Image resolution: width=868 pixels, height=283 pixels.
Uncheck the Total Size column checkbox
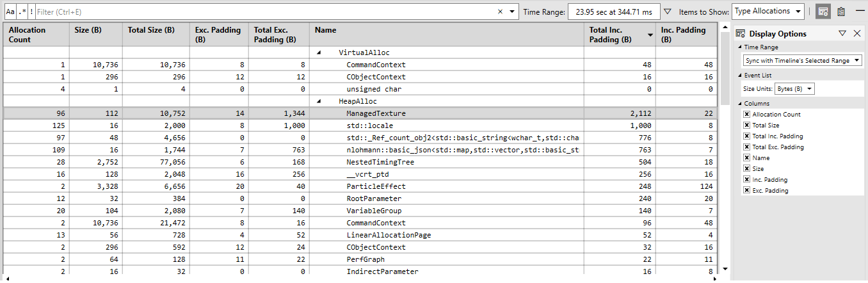tap(747, 125)
